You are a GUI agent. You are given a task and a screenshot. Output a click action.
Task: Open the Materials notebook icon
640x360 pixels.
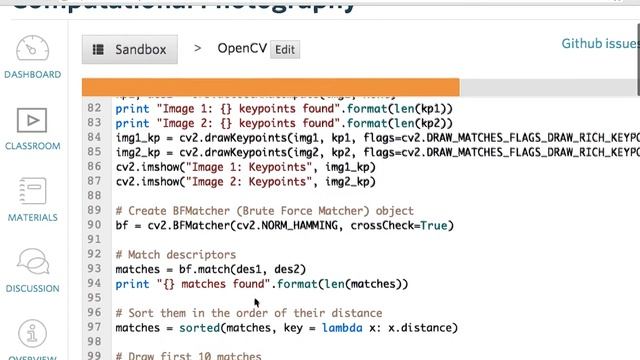coord(33,191)
